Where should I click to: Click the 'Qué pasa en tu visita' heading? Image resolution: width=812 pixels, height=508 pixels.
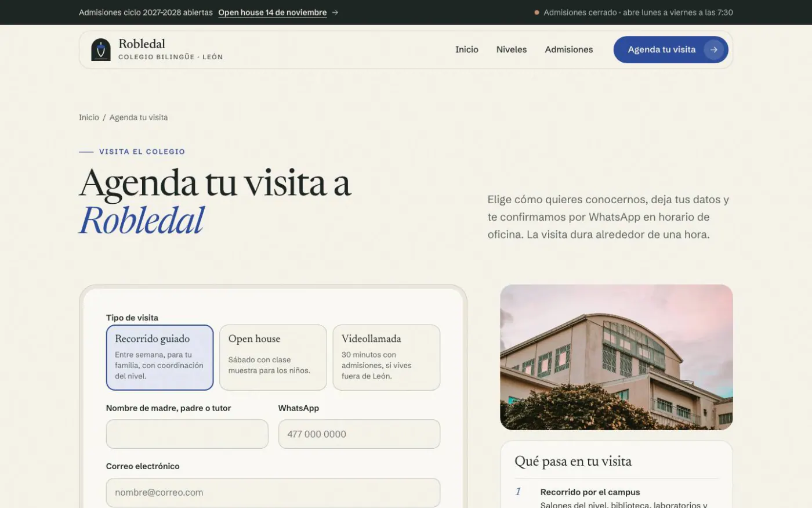click(573, 462)
